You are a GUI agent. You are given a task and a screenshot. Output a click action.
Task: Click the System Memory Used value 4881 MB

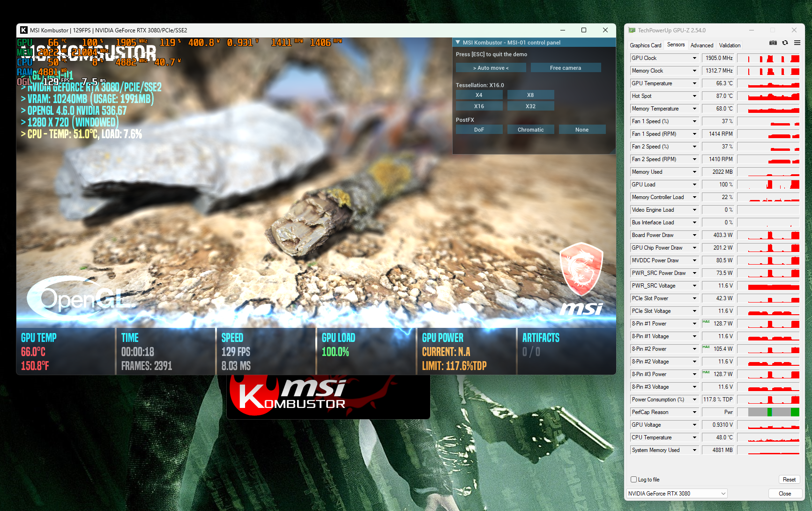coord(718,450)
